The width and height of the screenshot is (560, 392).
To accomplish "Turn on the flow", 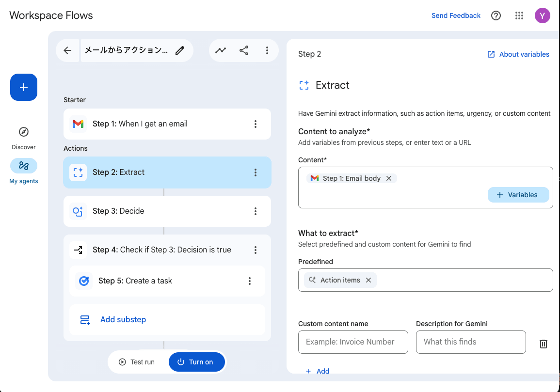I will coord(197,362).
